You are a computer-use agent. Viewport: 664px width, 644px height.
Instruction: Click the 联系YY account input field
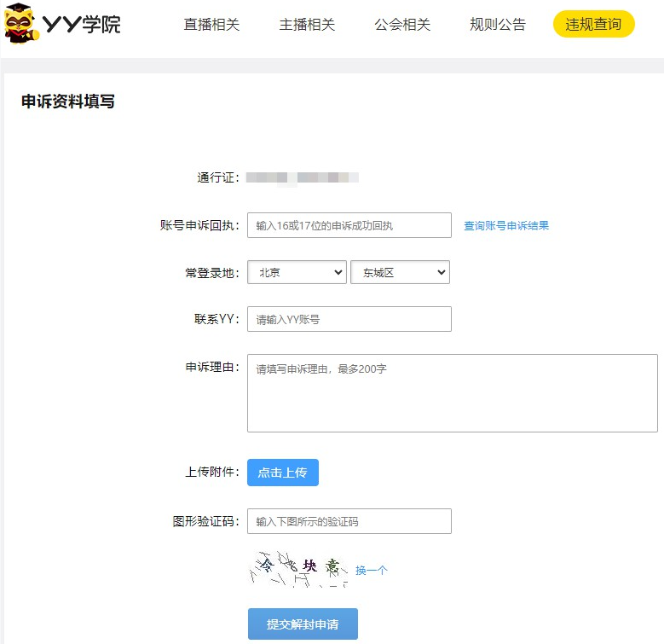point(349,319)
